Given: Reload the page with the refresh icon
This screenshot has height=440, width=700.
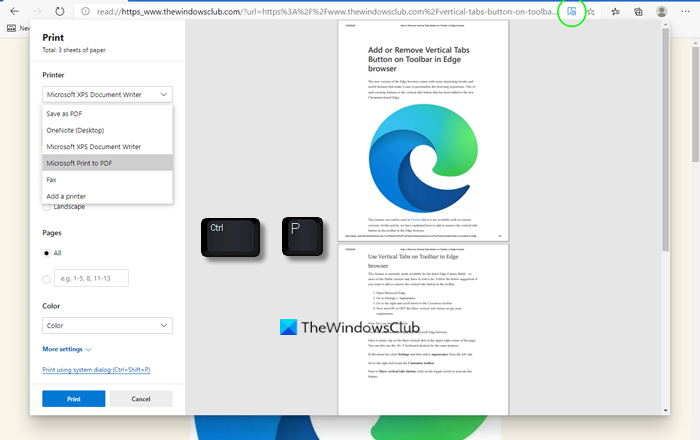Looking at the screenshot, I should tap(60, 11).
